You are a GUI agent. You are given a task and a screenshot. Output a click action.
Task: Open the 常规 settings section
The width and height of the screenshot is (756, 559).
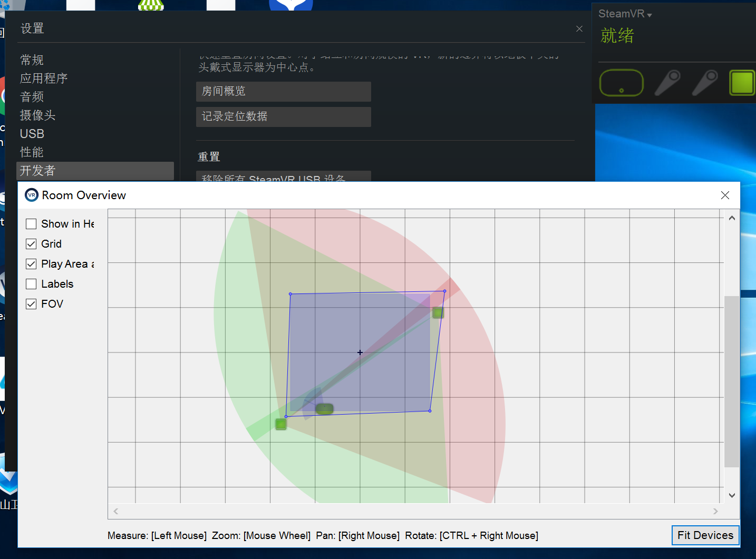tap(32, 60)
